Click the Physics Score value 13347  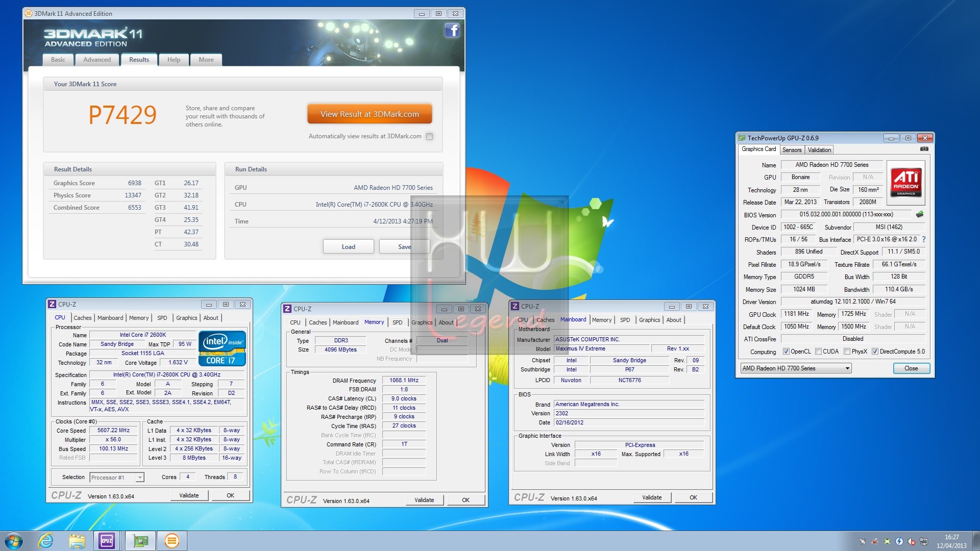click(133, 195)
